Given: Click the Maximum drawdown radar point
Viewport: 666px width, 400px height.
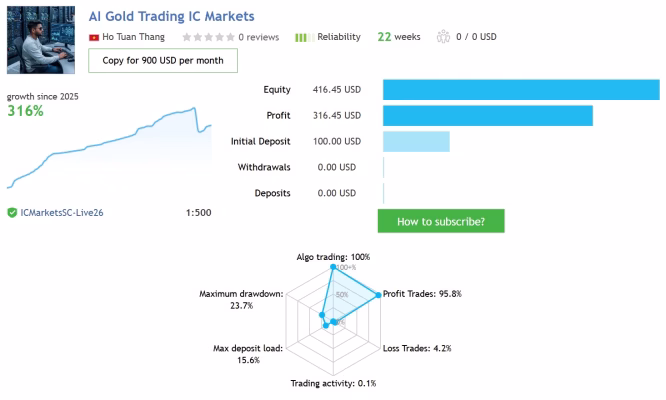Looking at the screenshot, I should click(322, 315).
